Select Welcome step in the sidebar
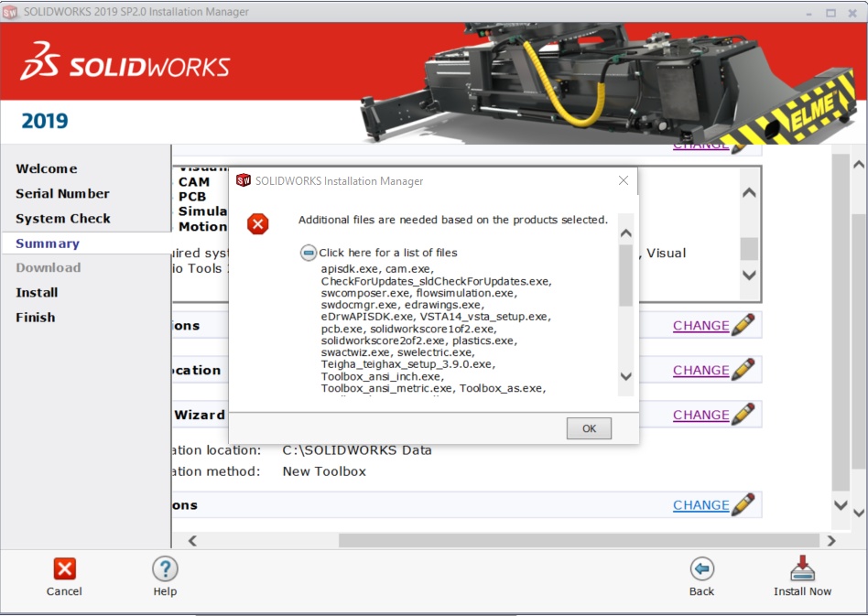868x616 pixels. (x=47, y=168)
